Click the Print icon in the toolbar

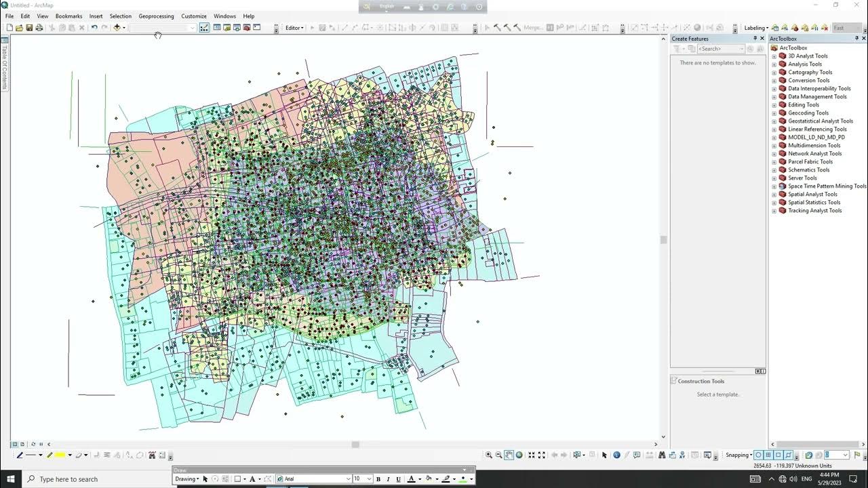click(x=39, y=28)
